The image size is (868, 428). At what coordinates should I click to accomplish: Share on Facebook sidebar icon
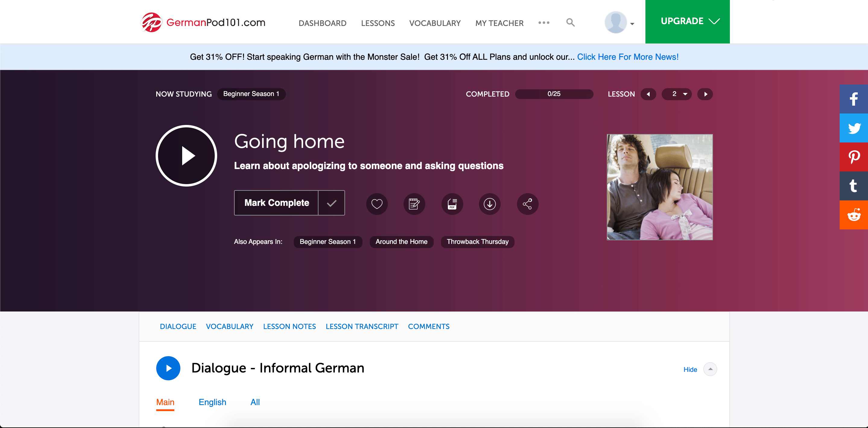coord(854,99)
